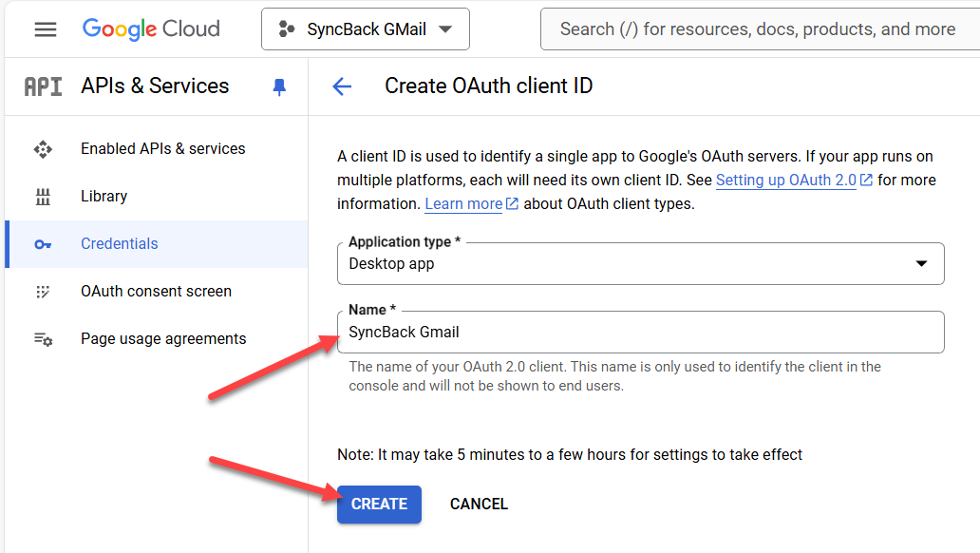Click the OAuth consent screen icon
Screen dimensions: 980x553
click(x=43, y=292)
